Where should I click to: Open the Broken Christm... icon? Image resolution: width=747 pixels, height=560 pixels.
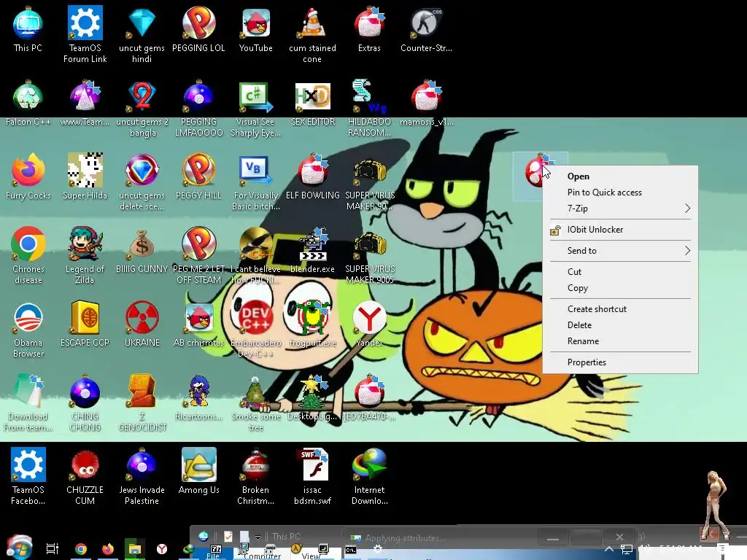(255, 476)
